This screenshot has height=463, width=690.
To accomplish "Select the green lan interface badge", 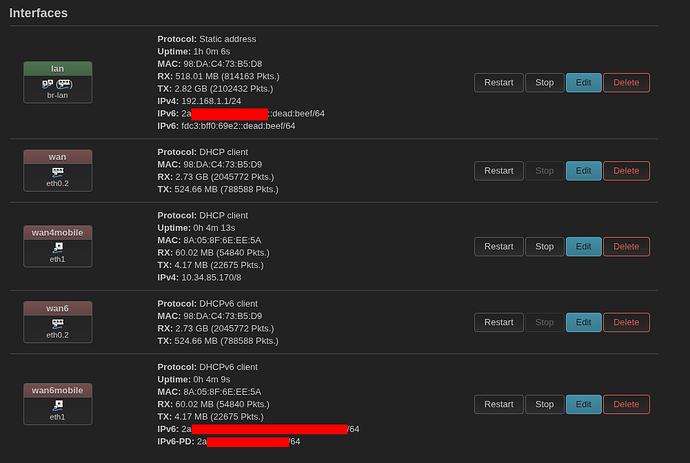I will [x=58, y=69].
